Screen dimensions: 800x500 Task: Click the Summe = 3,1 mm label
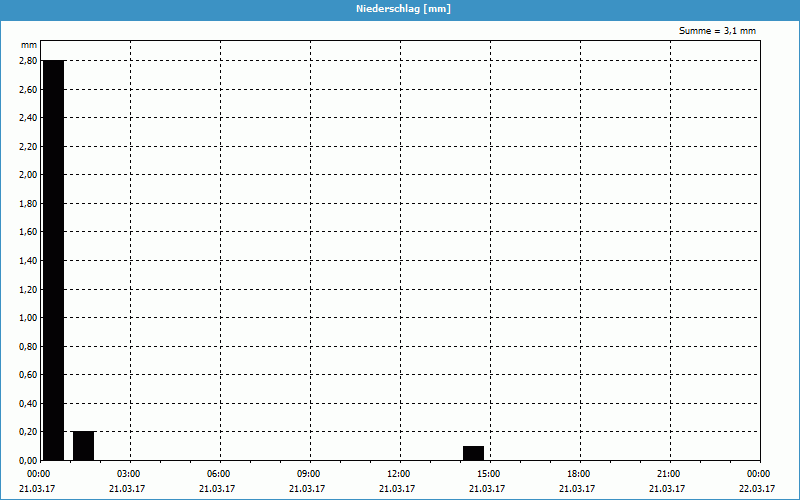click(717, 31)
